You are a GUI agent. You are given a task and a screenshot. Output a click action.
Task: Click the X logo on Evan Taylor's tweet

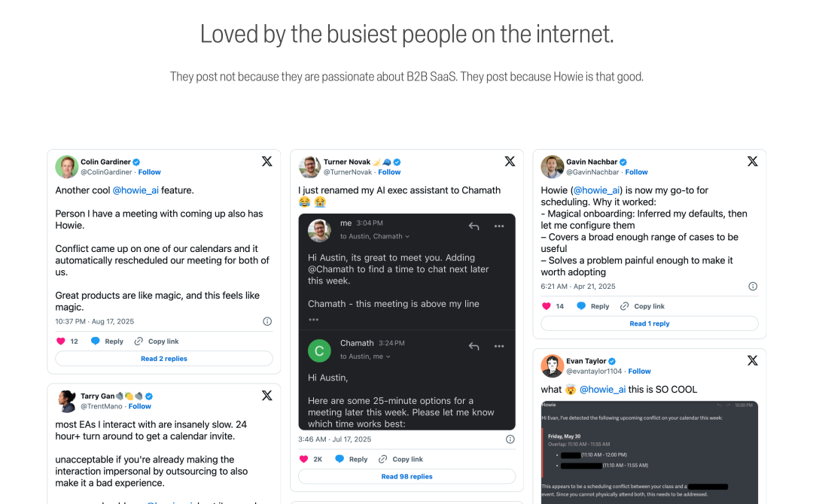tap(752, 360)
